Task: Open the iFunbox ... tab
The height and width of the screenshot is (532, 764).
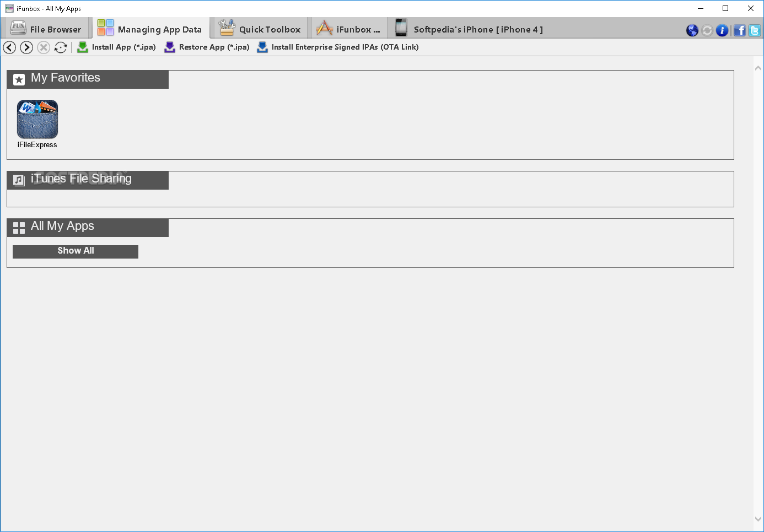Action: coord(348,28)
